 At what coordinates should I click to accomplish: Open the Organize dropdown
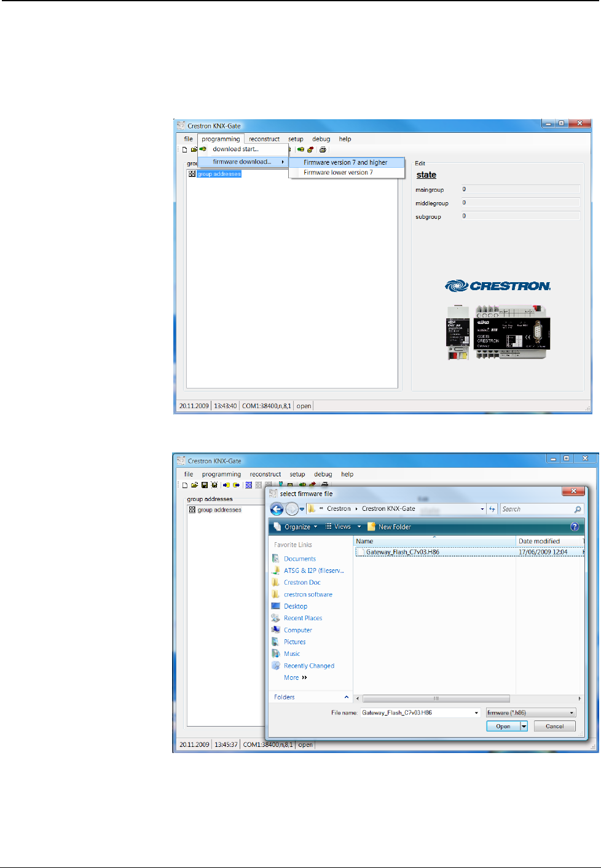[x=296, y=527]
